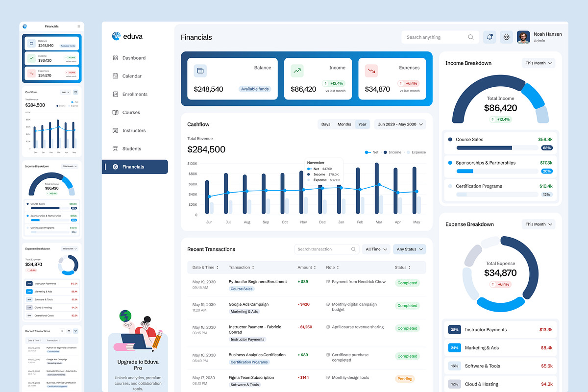Toggle the Net series in the Cashflow legend

pos(371,152)
